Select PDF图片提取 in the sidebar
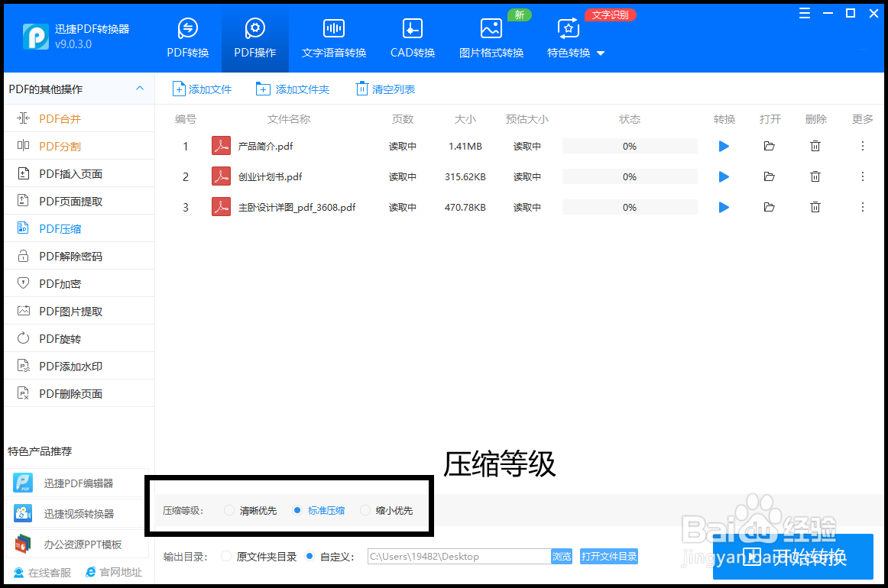 pos(79,312)
